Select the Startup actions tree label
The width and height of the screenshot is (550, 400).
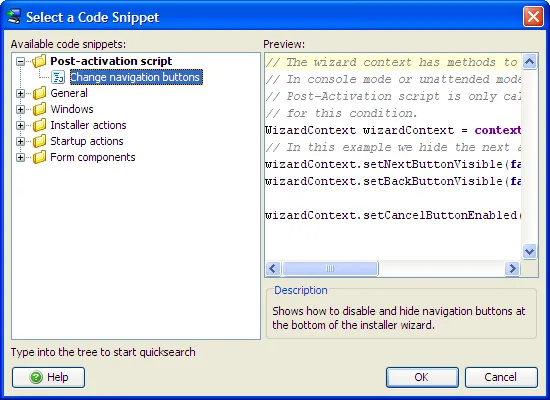click(x=87, y=141)
